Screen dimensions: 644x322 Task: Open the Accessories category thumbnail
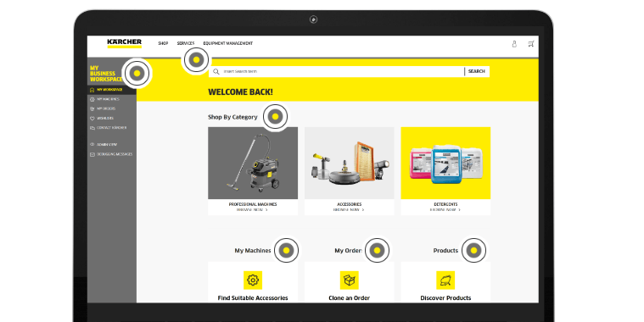pos(349,163)
